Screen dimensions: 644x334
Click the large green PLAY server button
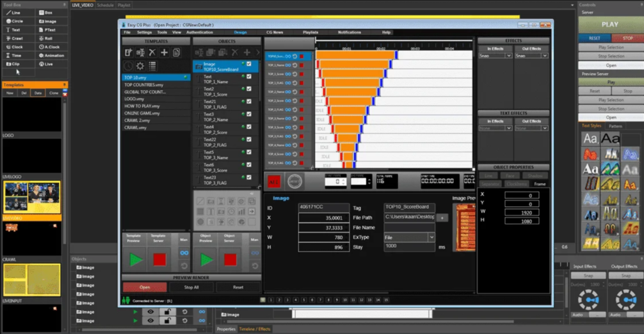pos(609,25)
